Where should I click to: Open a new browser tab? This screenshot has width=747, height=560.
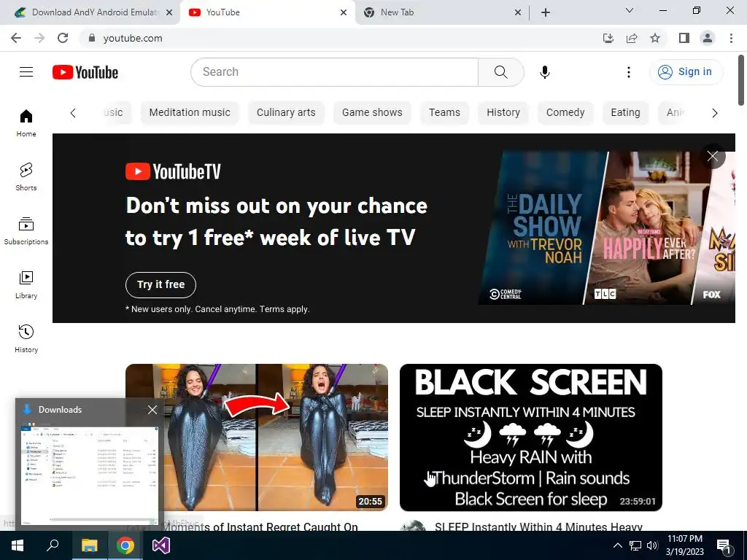coord(546,12)
